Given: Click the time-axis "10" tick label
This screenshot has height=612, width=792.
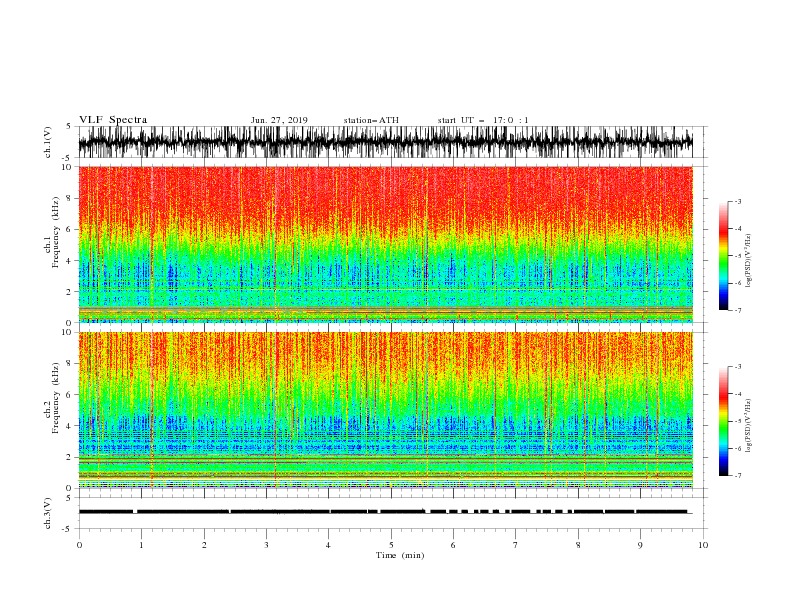Looking at the screenshot, I should pyautogui.click(x=703, y=545).
